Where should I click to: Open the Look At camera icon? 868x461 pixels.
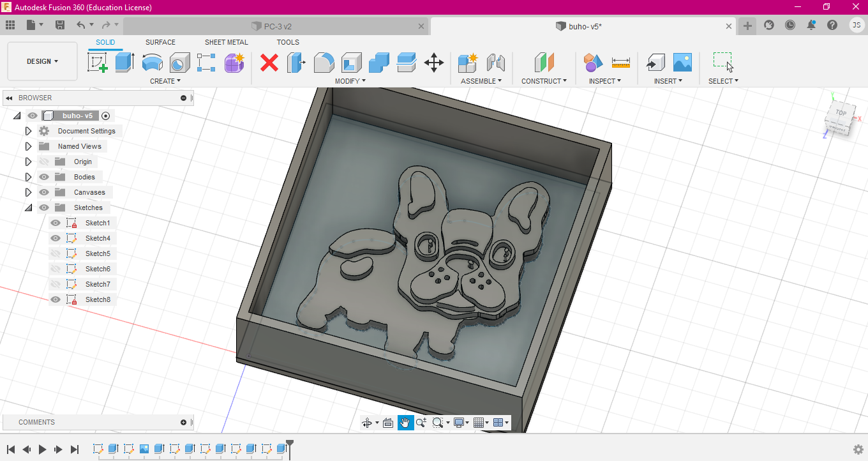click(387, 423)
